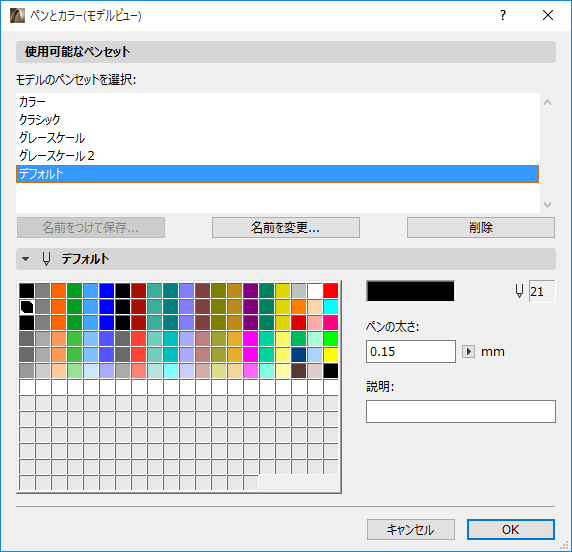The width and height of the screenshot is (572, 552).
Task: Select the peach swatch beside cyan in second row
Action: point(314,307)
